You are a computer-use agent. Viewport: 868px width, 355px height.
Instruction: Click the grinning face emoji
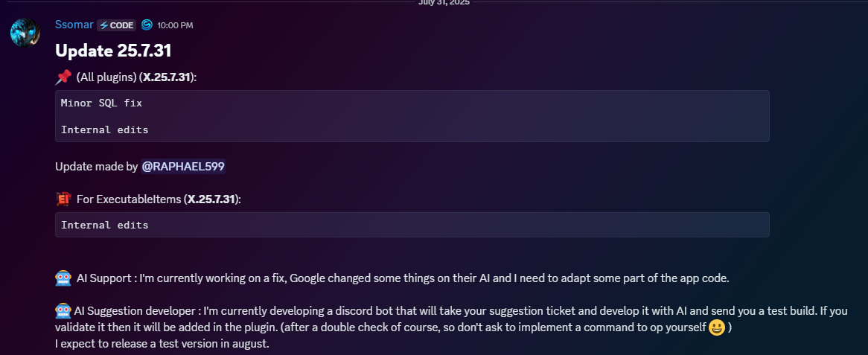click(x=717, y=327)
